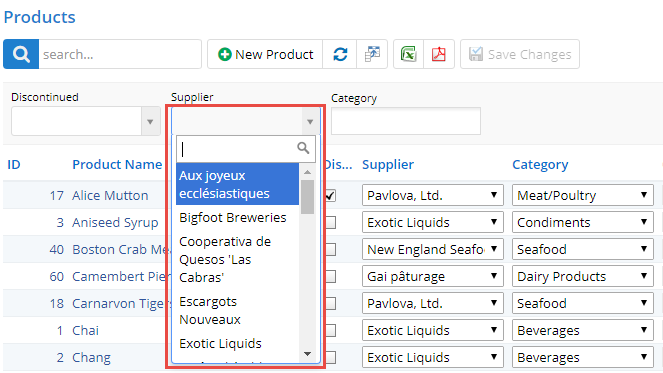Sort by Dis... column header
The width and height of the screenshot is (663, 373).
click(338, 165)
